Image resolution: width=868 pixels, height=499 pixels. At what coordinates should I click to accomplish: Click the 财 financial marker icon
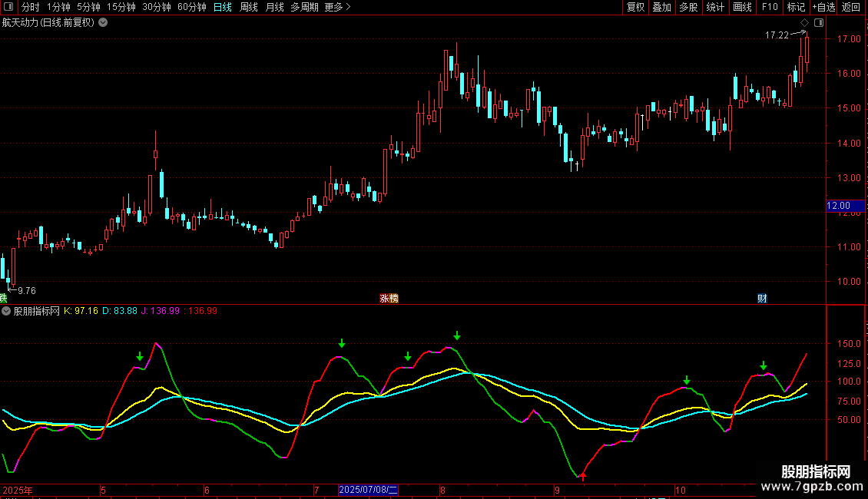(762, 298)
